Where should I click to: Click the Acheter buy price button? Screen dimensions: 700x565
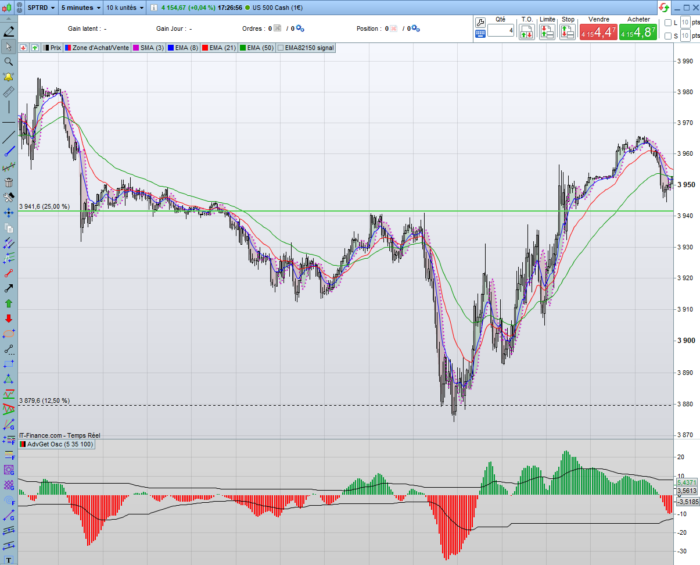click(638, 32)
